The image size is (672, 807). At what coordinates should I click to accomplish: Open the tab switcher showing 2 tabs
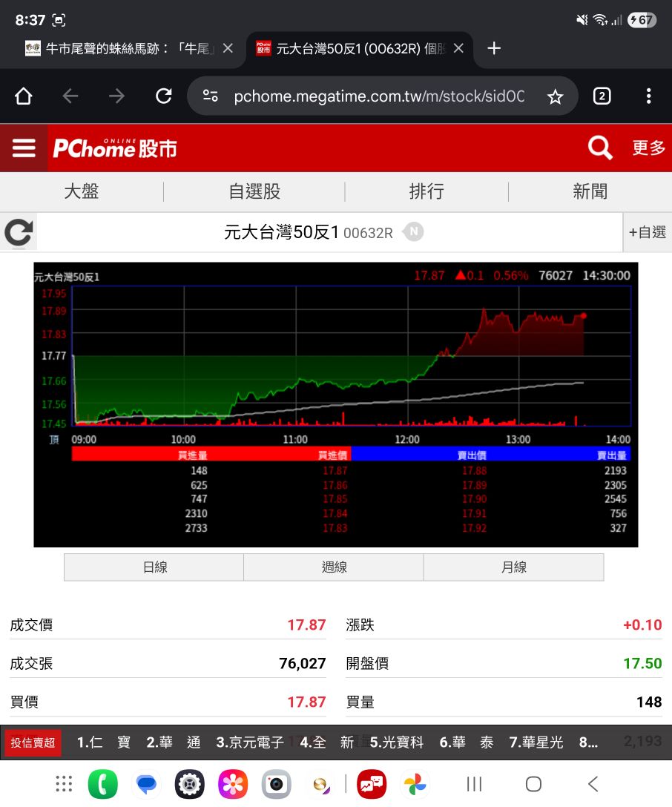tap(602, 96)
